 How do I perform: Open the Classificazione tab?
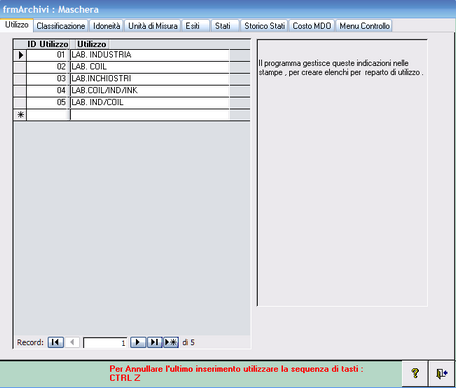coord(61,26)
